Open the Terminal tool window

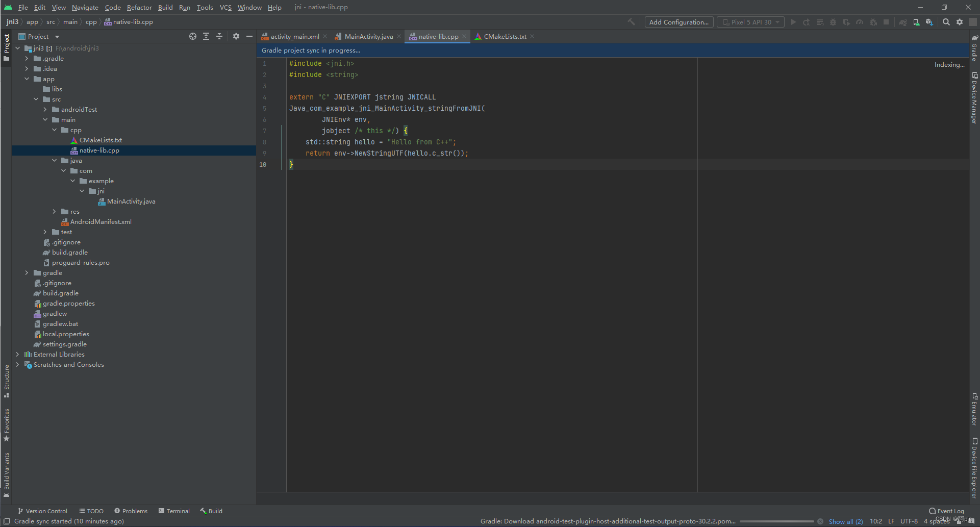[x=174, y=511]
